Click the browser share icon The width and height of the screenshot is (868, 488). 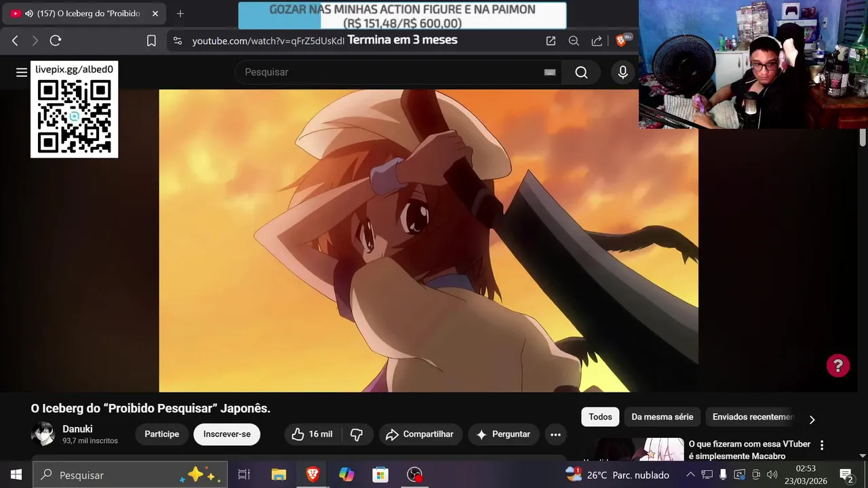(597, 41)
